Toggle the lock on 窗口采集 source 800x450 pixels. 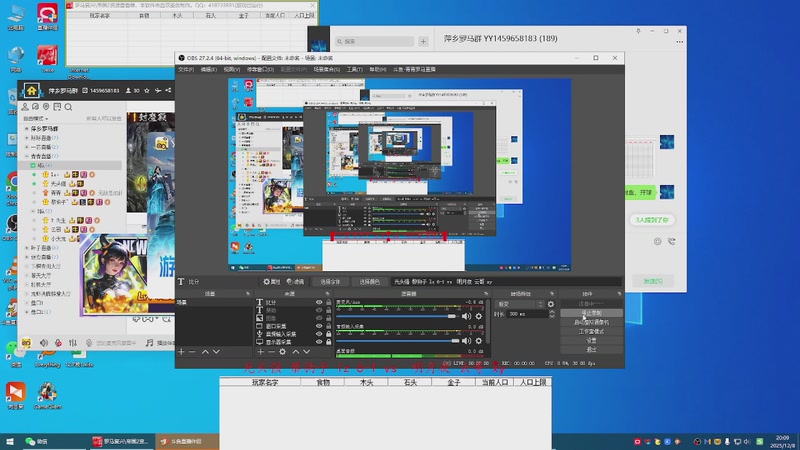[x=329, y=326]
